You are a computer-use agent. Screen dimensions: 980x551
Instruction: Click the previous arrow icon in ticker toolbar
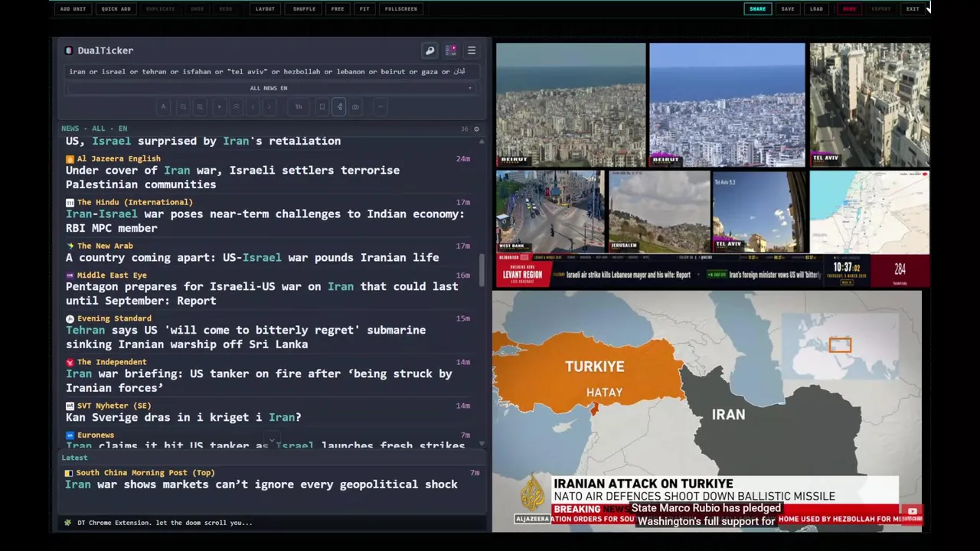tap(253, 107)
